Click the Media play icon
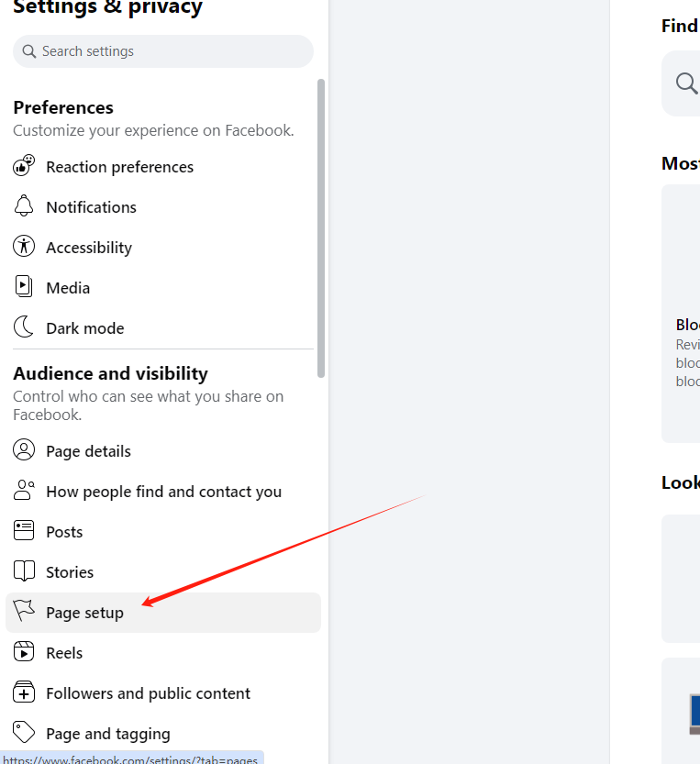This screenshot has height=764, width=700. coord(24,288)
